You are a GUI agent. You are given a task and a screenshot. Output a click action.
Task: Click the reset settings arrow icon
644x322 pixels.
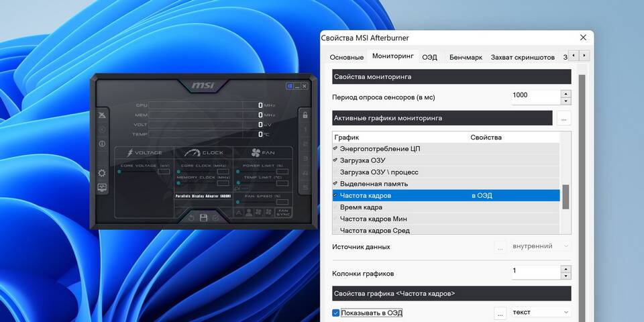coord(191,217)
